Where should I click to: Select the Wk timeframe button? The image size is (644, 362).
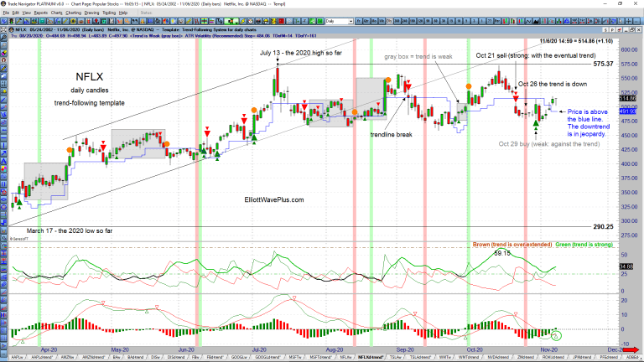pos(382,20)
